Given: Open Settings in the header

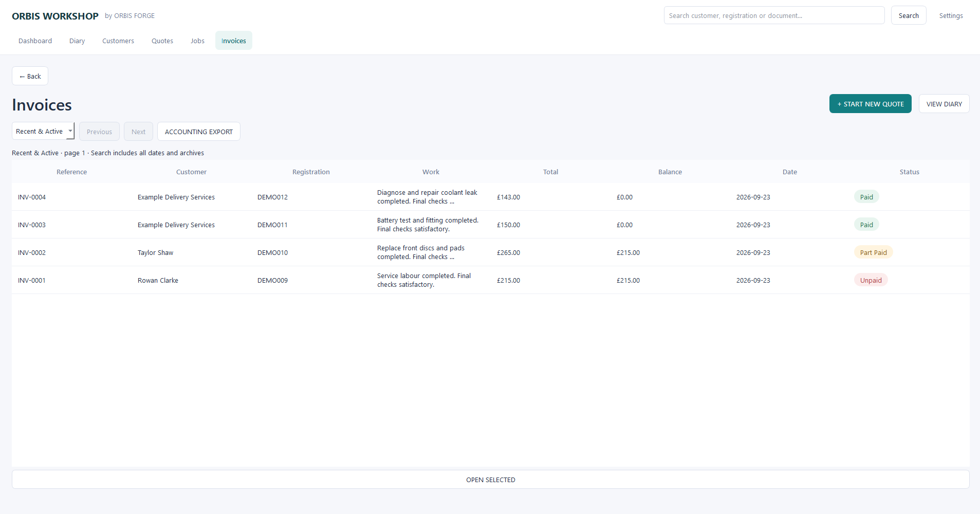Looking at the screenshot, I should point(951,15).
